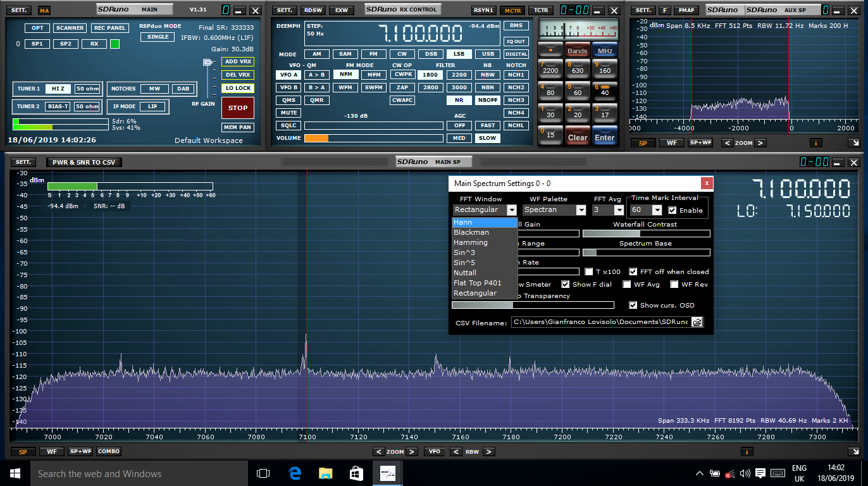The width and height of the screenshot is (868, 486).
Task: Adjust the Waterfall Contrast slider
Action: [646, 234]
